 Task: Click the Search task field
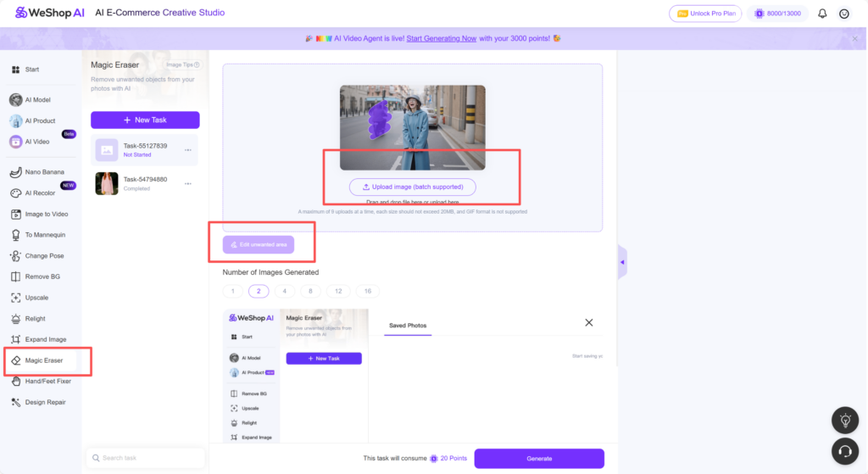[146, 458]
